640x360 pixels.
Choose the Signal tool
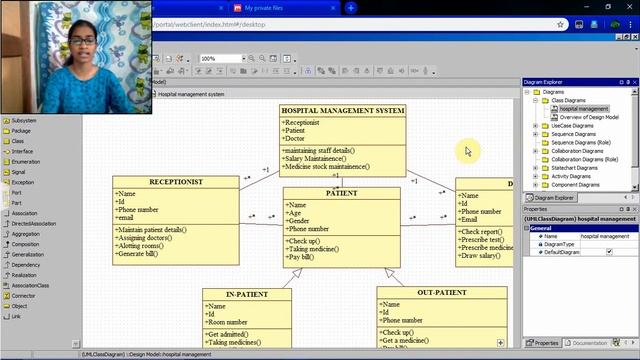[14, 172]
